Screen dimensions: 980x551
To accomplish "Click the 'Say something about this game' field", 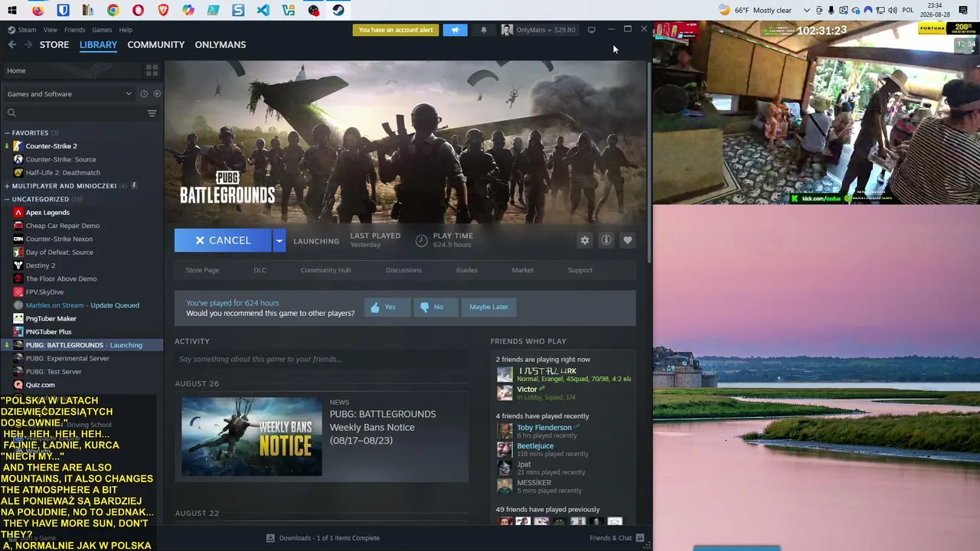I will (x=322, y=359).
